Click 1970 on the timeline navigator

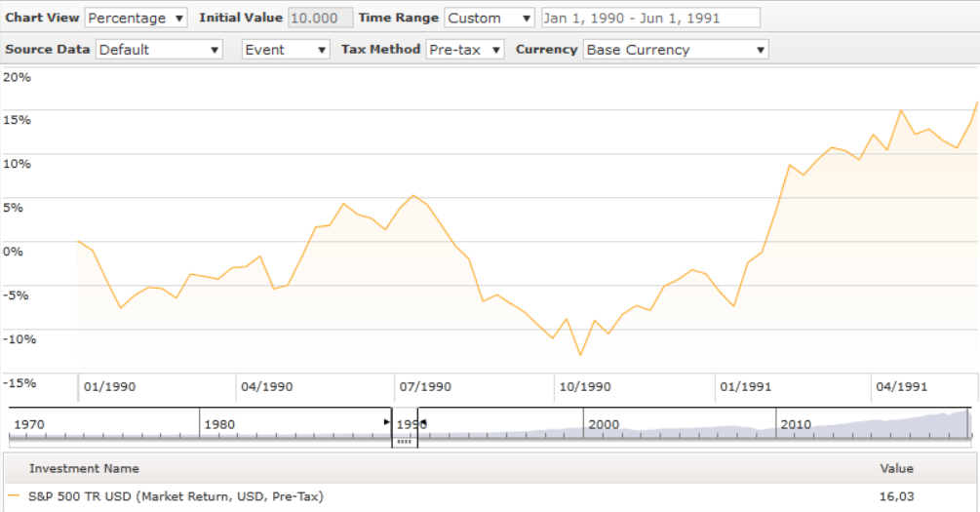click(x=29, y=424)
